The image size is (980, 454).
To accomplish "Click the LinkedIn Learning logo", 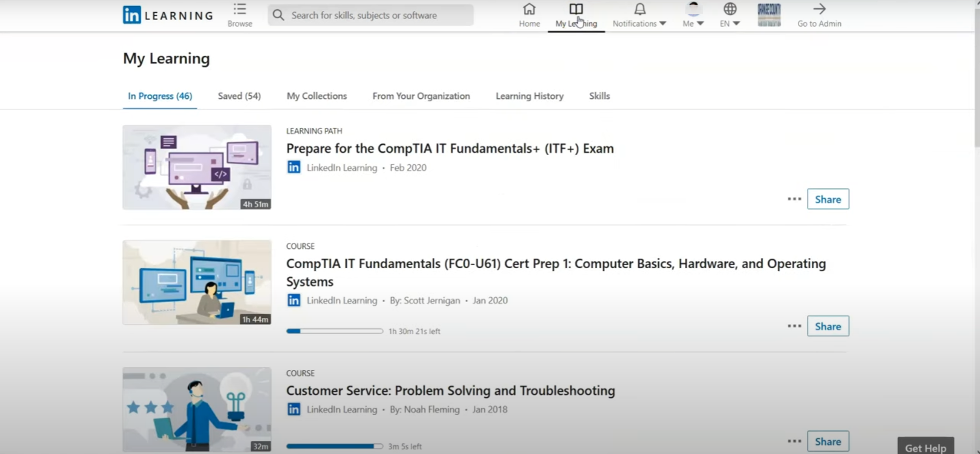I will tap(168, 15).
